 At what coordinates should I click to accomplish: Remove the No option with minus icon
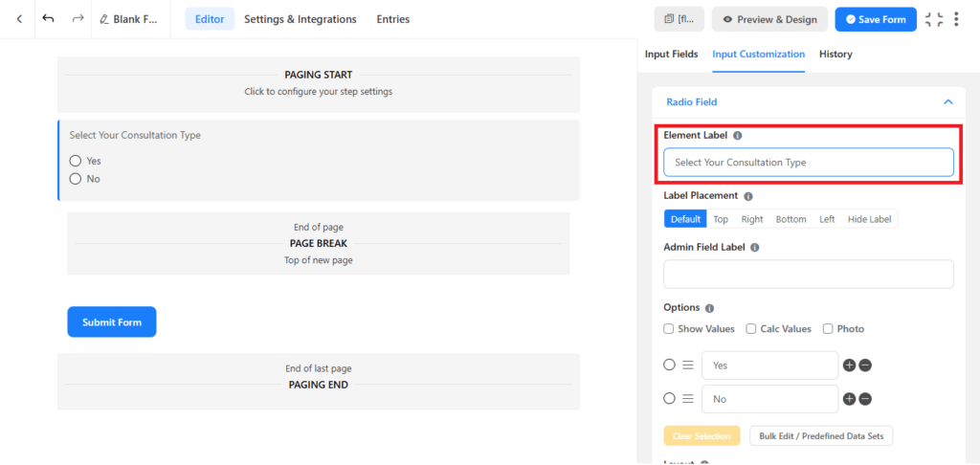[x=865, y=399]
